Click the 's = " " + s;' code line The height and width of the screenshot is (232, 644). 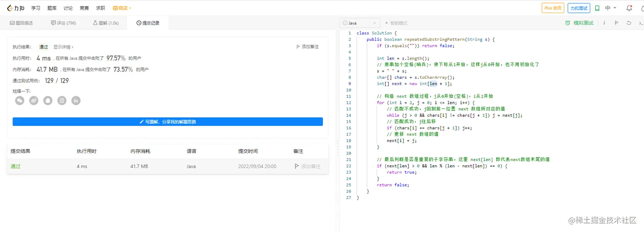tap(392, 71)
